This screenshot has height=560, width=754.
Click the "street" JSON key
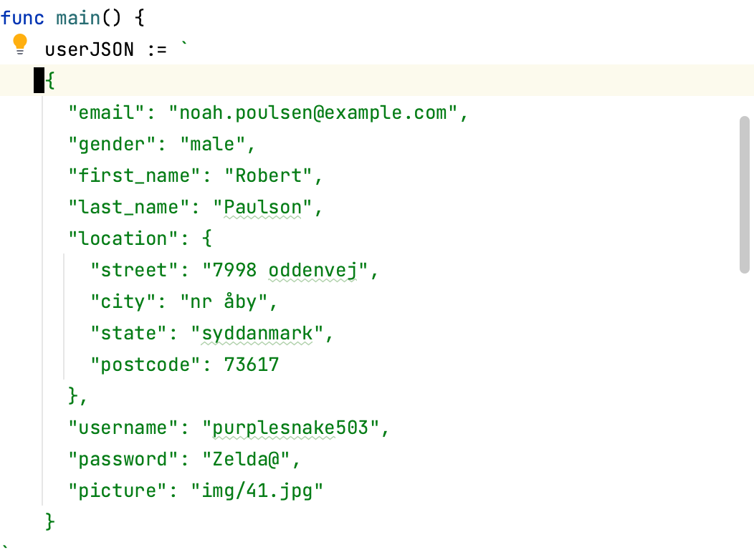(134, 270)
